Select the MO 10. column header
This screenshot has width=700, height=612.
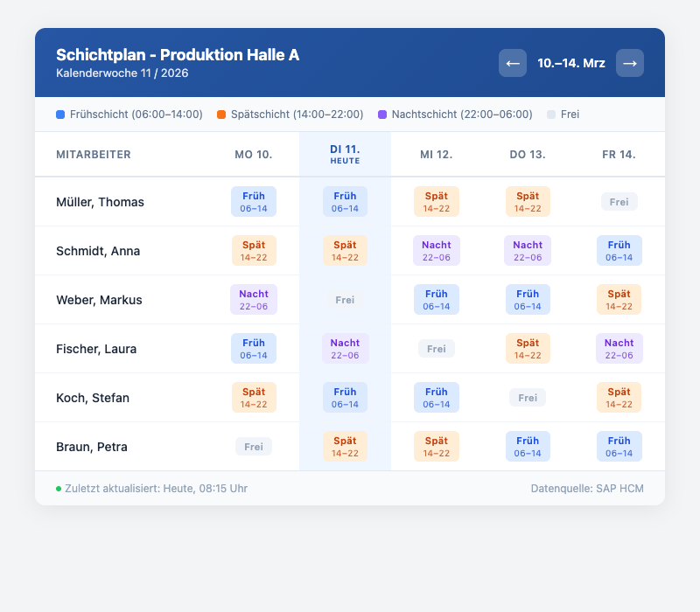(254, 155)
